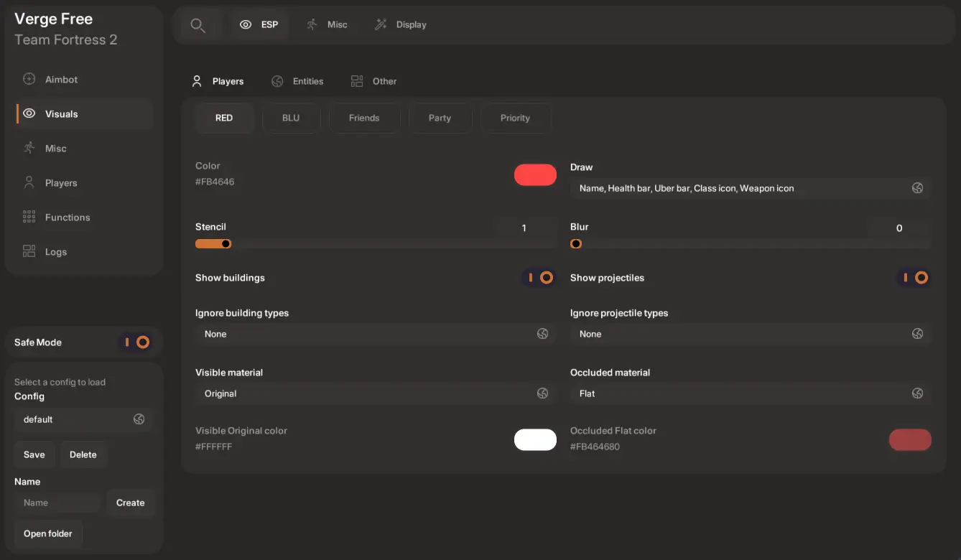The height and width of the screenshot is (560, 961).
Task: Disable the Safe Mode switch
Action: pyautogui.click(x=136, y=342)
